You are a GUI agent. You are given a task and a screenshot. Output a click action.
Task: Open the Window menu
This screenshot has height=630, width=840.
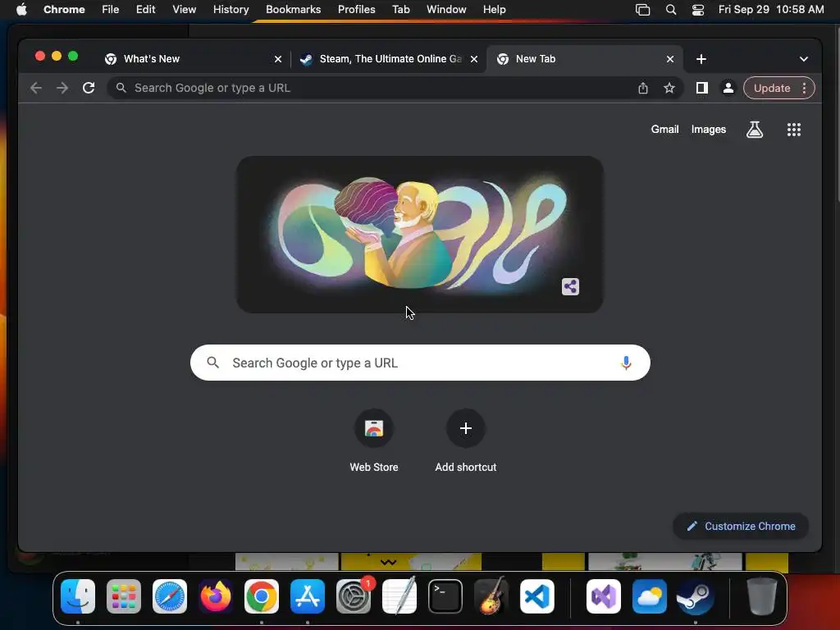pyautogui.click(x=446, y=10)
